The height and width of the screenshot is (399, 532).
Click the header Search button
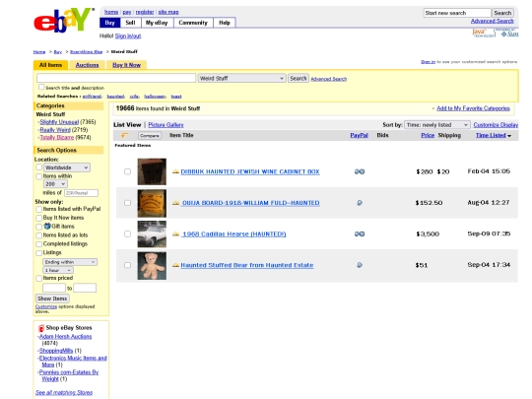point(502,13)
